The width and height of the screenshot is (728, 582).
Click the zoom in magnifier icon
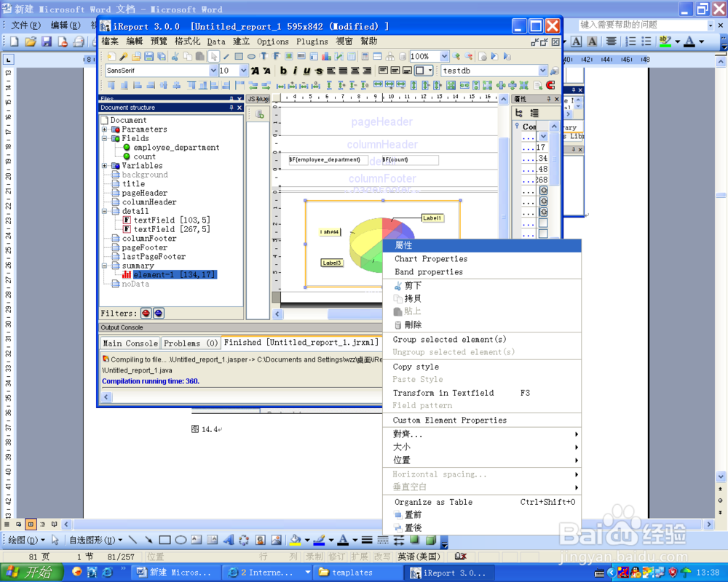point(456,57)
